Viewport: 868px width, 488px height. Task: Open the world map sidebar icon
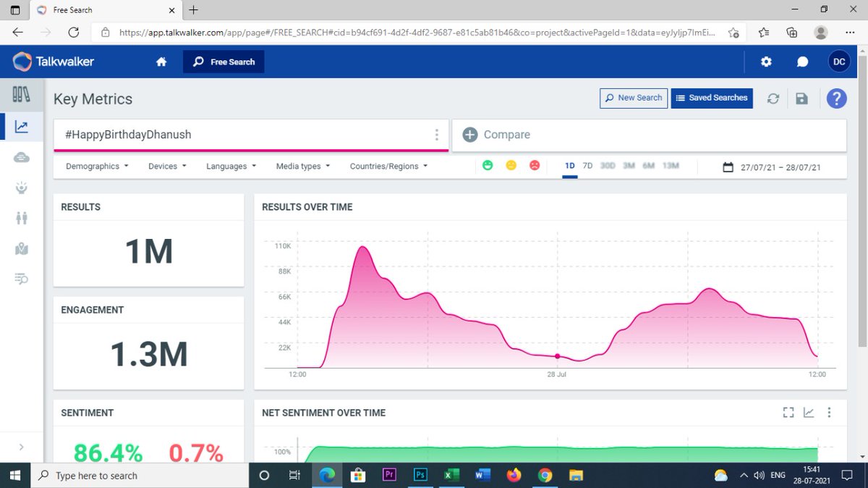point(21,248)
